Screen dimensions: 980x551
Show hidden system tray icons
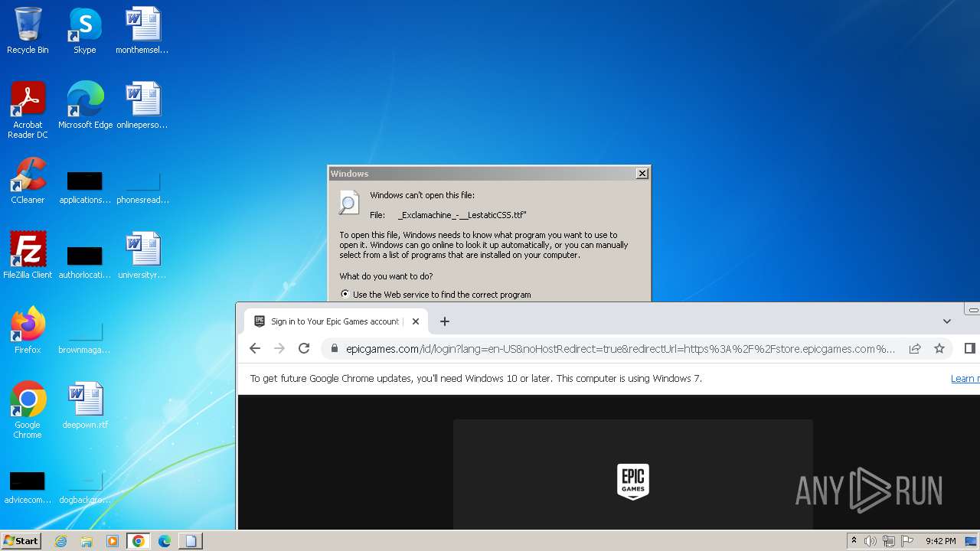(854, 541)
